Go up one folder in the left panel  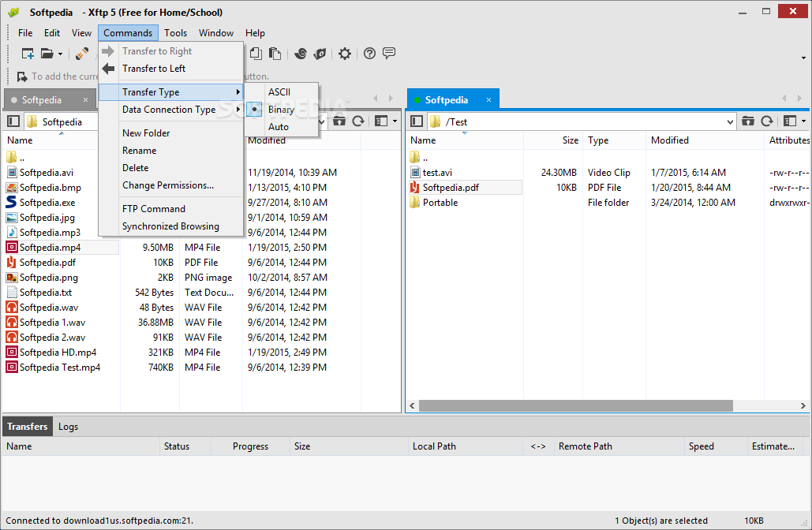click(339, 121)
